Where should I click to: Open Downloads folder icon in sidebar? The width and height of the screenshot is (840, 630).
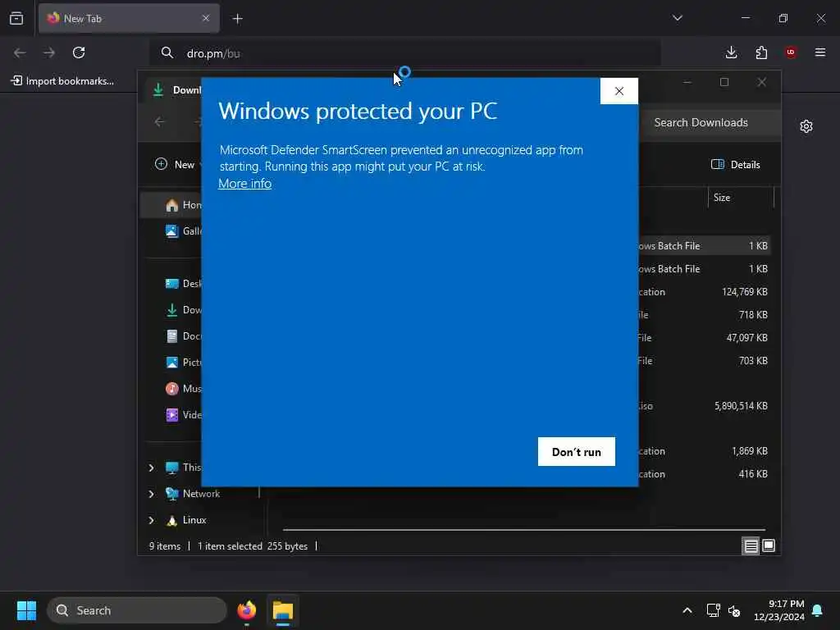pyautogui.click(x=171, y=310)
